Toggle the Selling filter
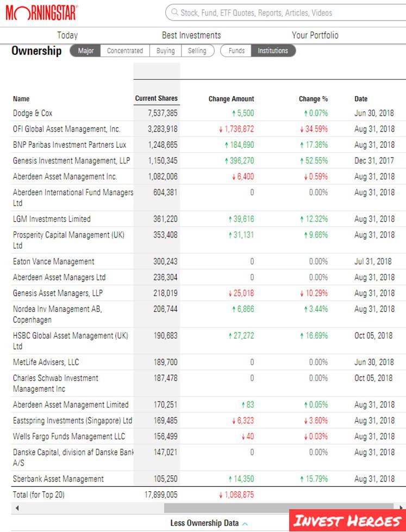Image resolution: width=406 pixels, height=532 pixels. [197, 51]
